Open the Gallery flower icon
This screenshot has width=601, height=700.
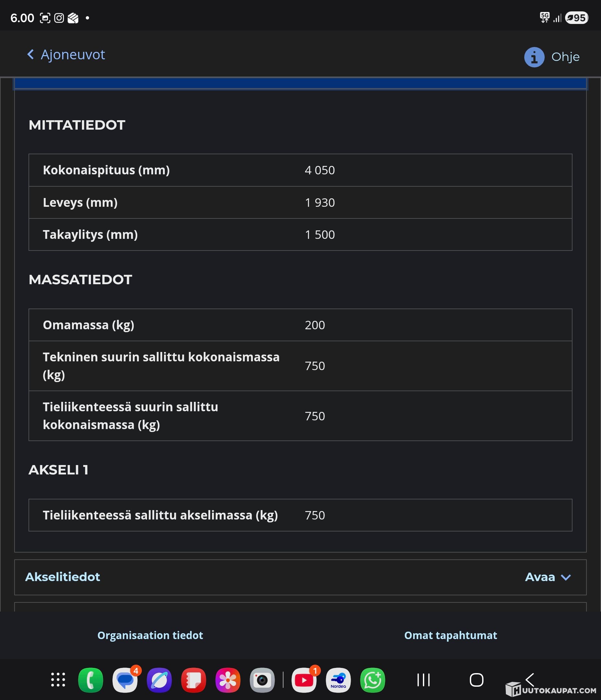[x=228, y=680]
